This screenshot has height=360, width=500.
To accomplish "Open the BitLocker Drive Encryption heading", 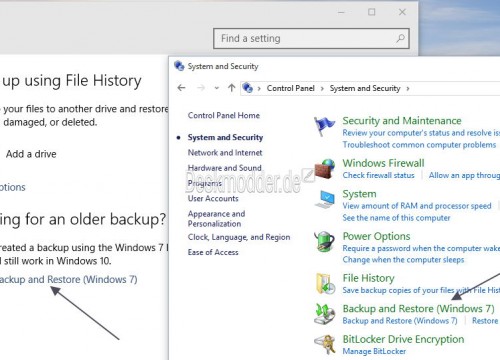I will (x=403, y=339).
